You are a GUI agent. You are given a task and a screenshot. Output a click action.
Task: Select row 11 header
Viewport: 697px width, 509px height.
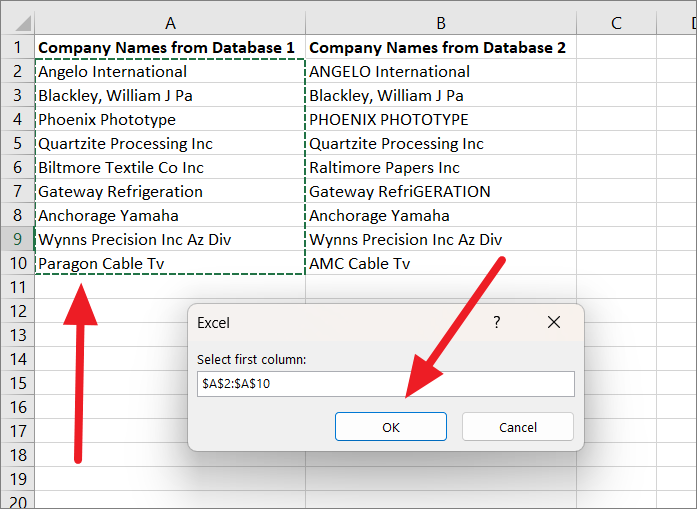tap(18, 287)
